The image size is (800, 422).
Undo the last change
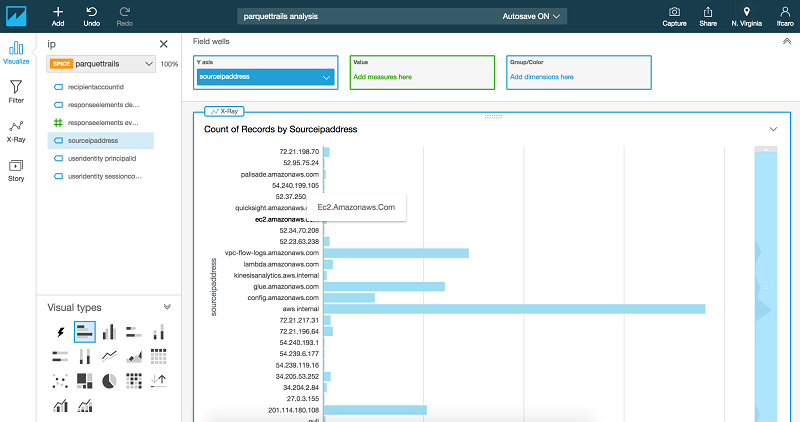point(91,16)
